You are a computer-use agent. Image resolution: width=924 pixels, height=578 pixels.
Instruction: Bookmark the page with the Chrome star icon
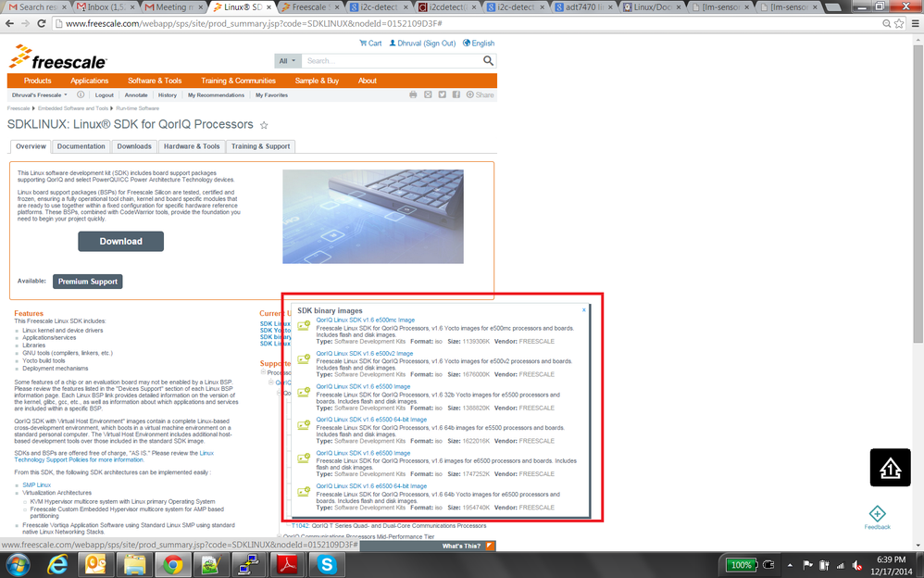tap(899, 23)
